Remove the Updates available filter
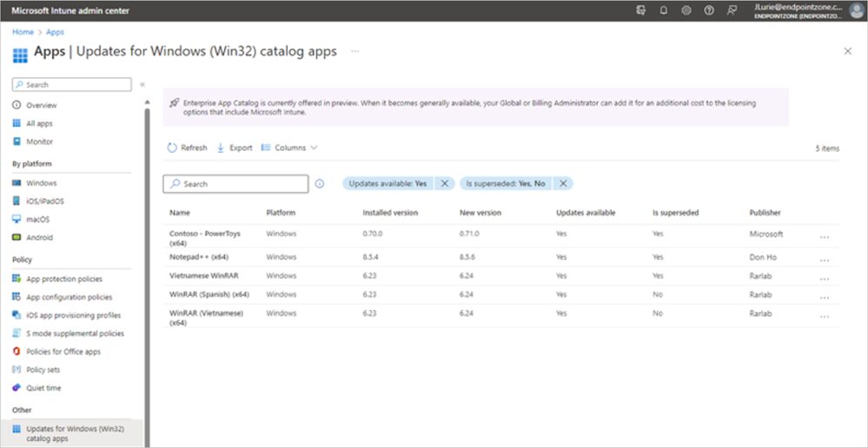The height and width of the screenshot is (448, 868). pyautogui.click(x=444, y=184)
